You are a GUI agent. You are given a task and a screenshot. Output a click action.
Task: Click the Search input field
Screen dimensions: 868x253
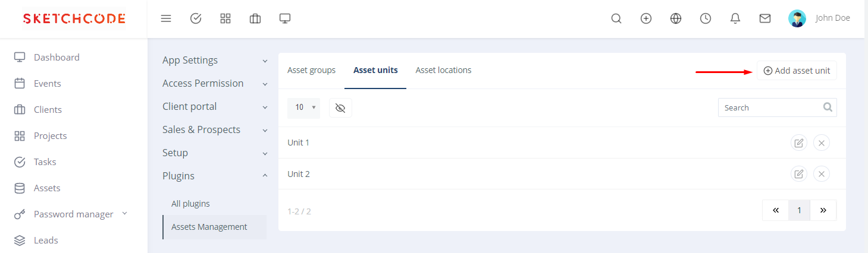(x=770, y=107)
